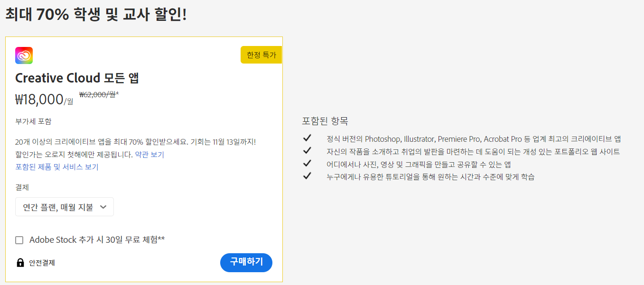Click the lock icon beside 안전결제
644x285 pixels.
[x=20, y=263]
